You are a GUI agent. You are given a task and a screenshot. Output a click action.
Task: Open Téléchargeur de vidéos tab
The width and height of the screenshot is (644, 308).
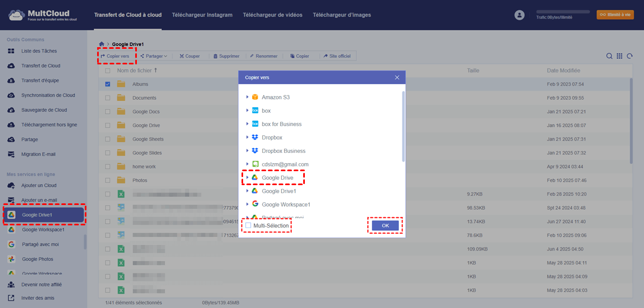tap(273, 15)
